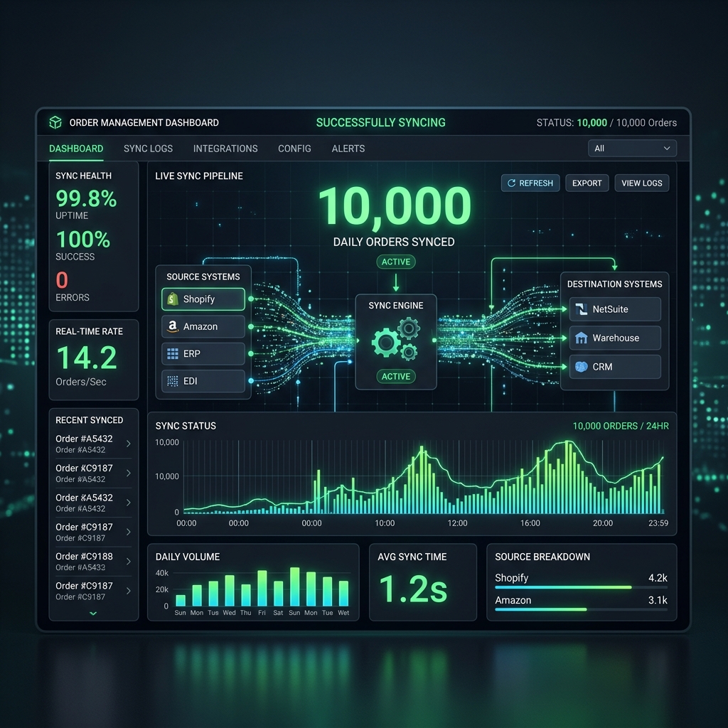Screen dimensions: 728x728
Task: Click the NetSuite logo icon
Action: click(x=582, y=309)
